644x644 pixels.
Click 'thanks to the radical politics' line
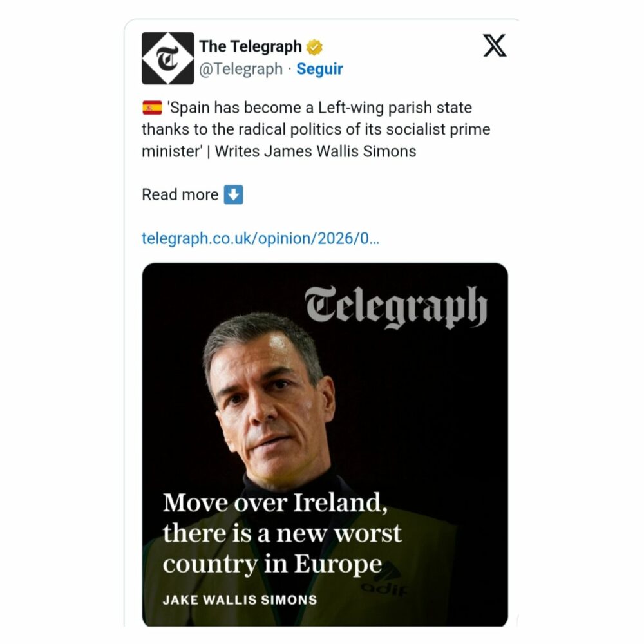[x=316, y=129]
